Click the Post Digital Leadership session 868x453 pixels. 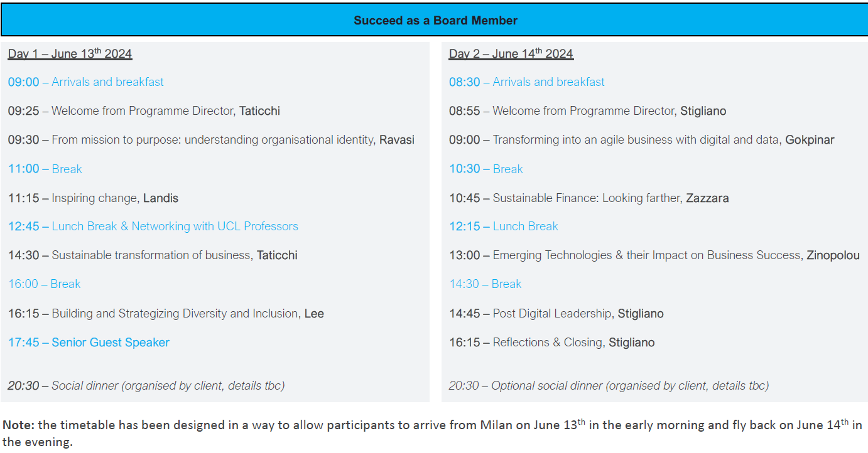tap(556, 314)
